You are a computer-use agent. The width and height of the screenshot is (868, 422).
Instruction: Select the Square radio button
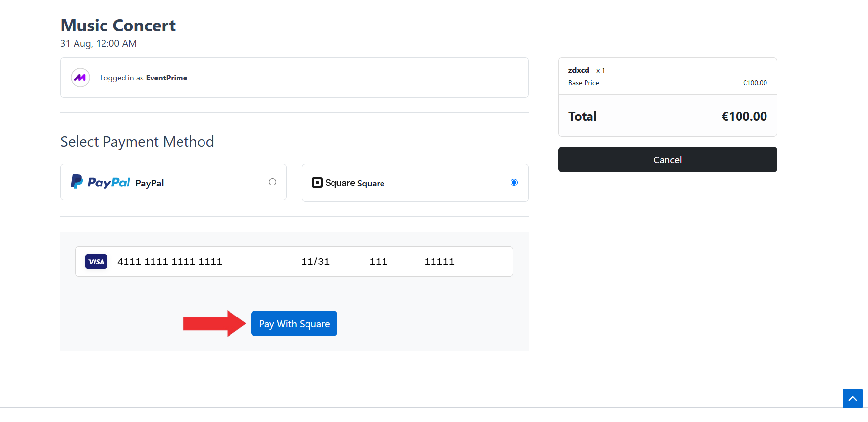tap(514, 183)
